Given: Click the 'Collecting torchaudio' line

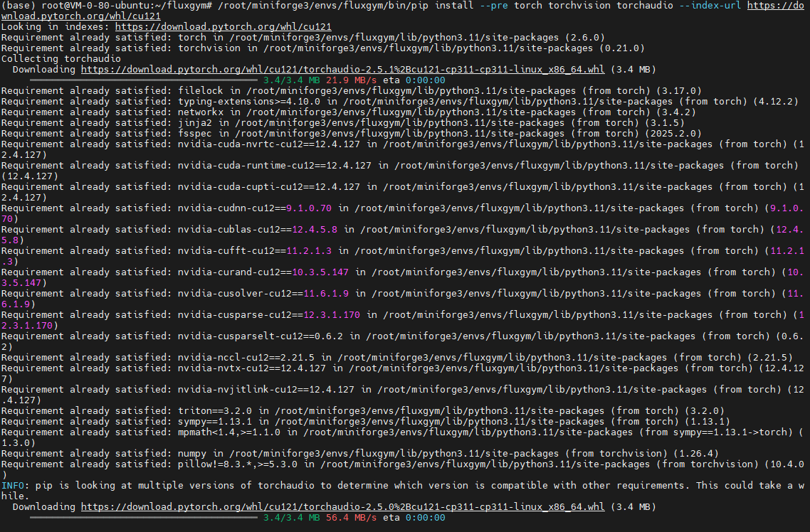Looking at the screenshot, I should pyautogui.click(x=61, y=59).
